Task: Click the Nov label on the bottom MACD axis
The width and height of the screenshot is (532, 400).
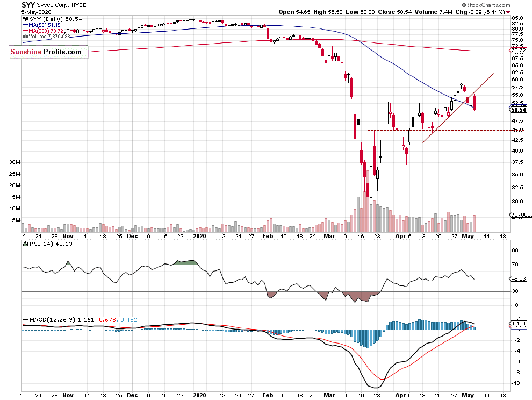Action: (x=68, y=395)
